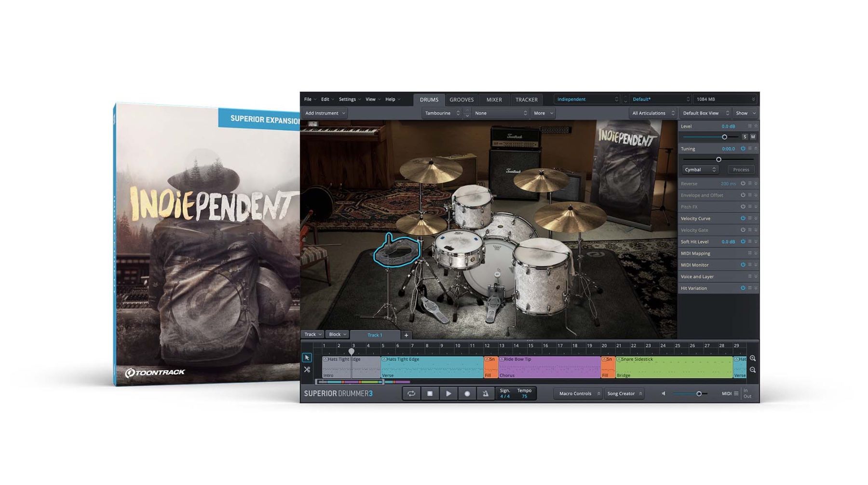The height and width of the screenshot is (485, 868).
Task: Open the Indiependent library selector
Action: [x=587, y=99]
